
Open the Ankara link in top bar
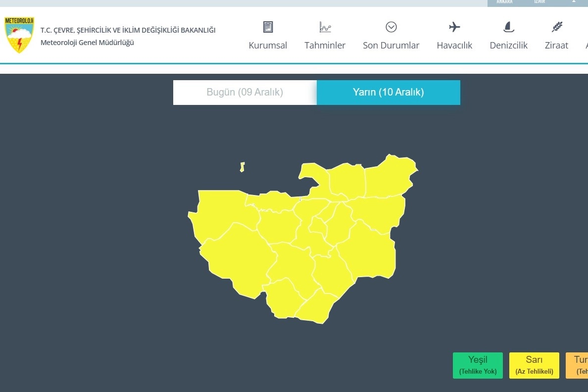[504, 2]
